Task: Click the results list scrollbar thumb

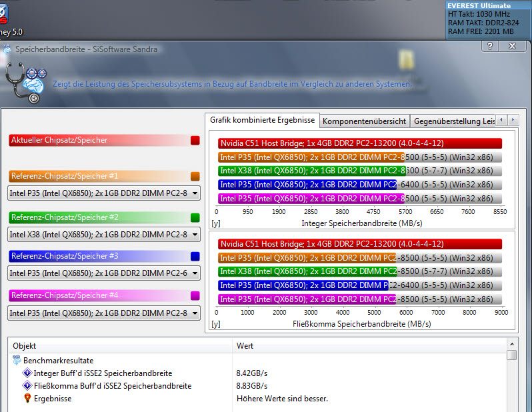Action: [512, 355]
